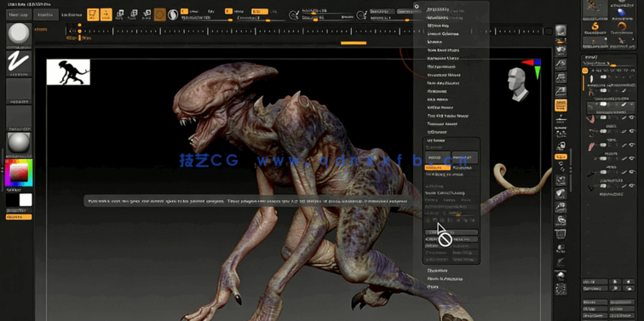Select the Zoom icon on right shelf
This screenshot has height=321, width=644.
pyautogui.click(x=561, y=65)
